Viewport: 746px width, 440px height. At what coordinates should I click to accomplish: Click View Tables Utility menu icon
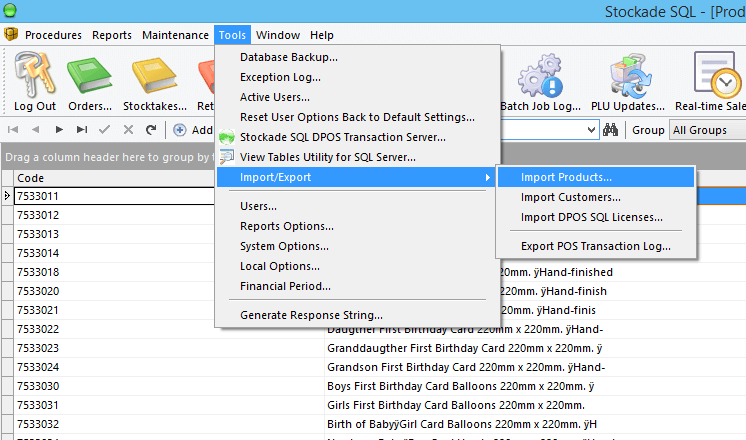[x=227, y=157]
